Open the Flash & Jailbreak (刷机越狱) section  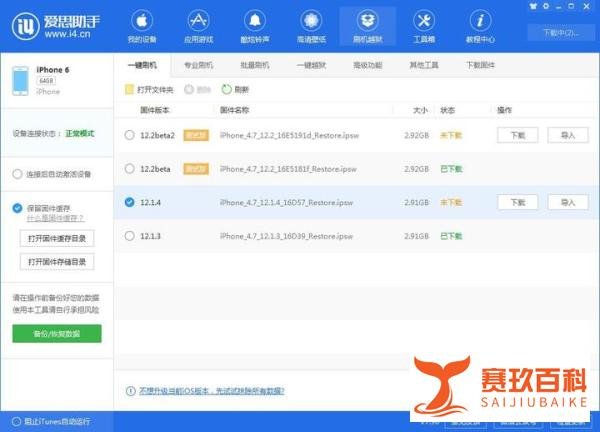coord(367,27)
